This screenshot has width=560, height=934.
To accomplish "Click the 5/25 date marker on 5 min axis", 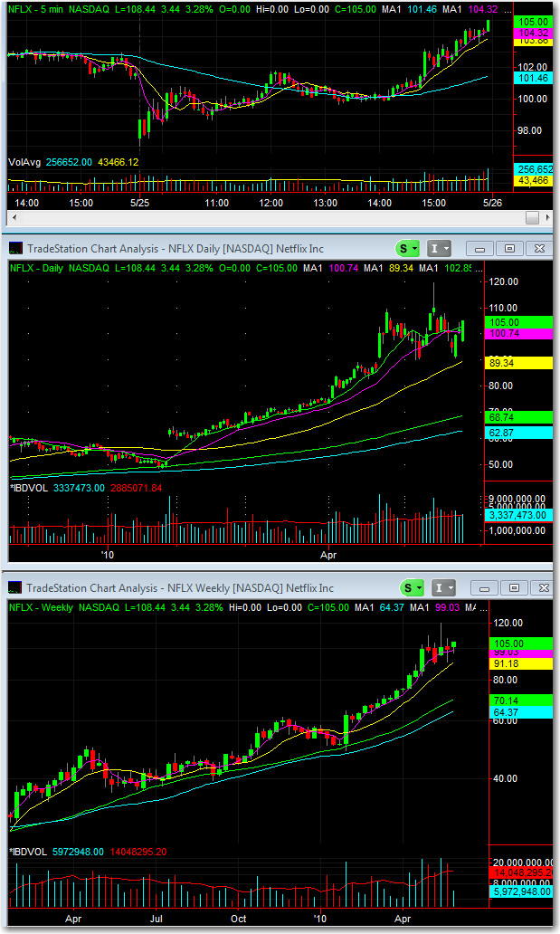I will click(x=140, y=203).
